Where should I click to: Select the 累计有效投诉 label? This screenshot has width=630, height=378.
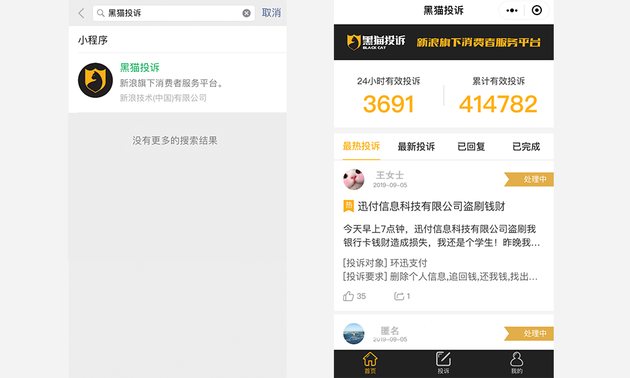click(499, 81)
